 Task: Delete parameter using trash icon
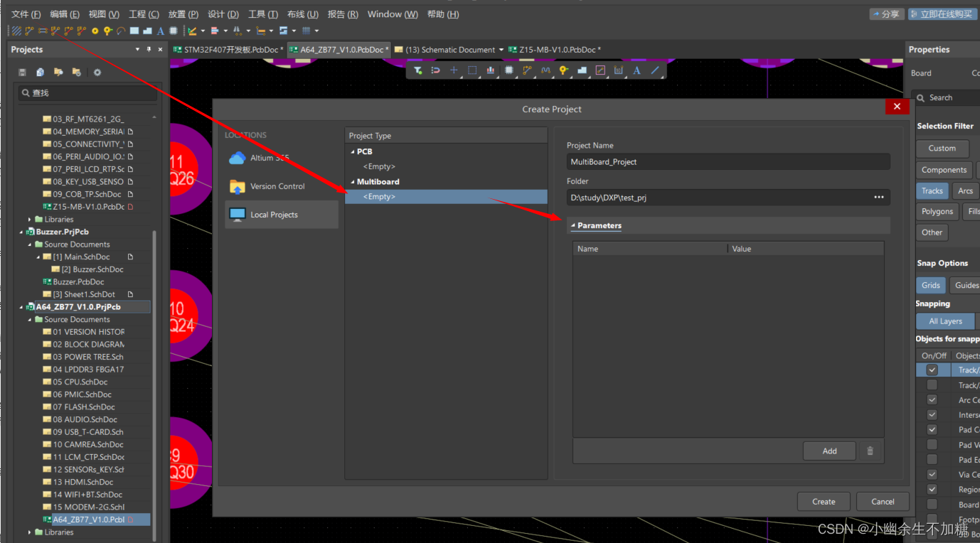click(x=869, y=451)
